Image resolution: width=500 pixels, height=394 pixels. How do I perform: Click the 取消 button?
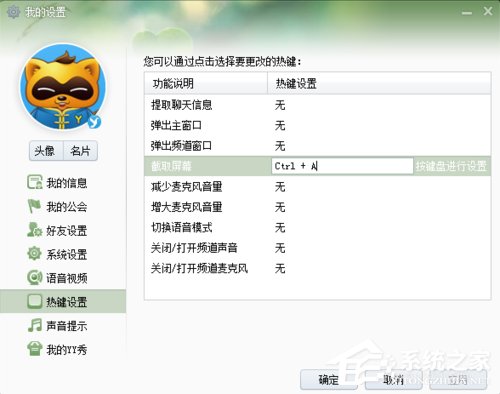pyautogui.click(x=394, y=379)
